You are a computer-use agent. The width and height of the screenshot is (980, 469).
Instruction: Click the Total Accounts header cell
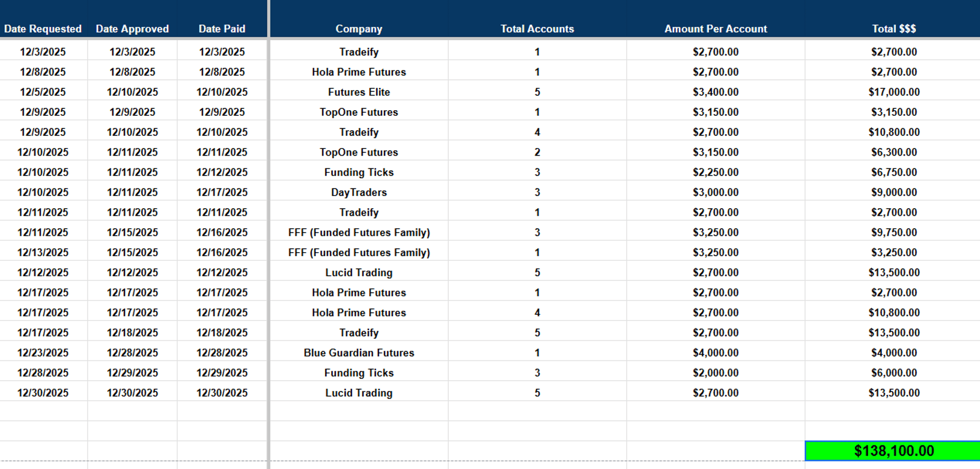click(x=537, y=29)
